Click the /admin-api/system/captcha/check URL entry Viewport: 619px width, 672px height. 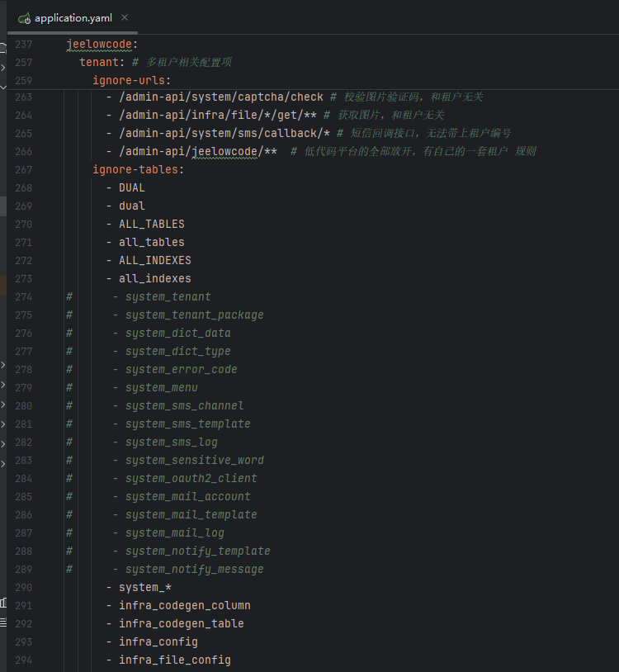click(x=220, y=97)
